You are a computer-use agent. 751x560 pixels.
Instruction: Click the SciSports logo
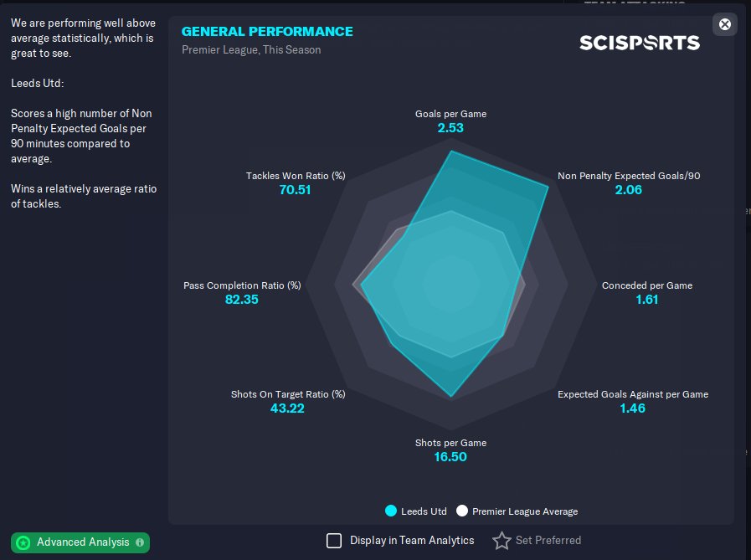[x=640, y=42]
